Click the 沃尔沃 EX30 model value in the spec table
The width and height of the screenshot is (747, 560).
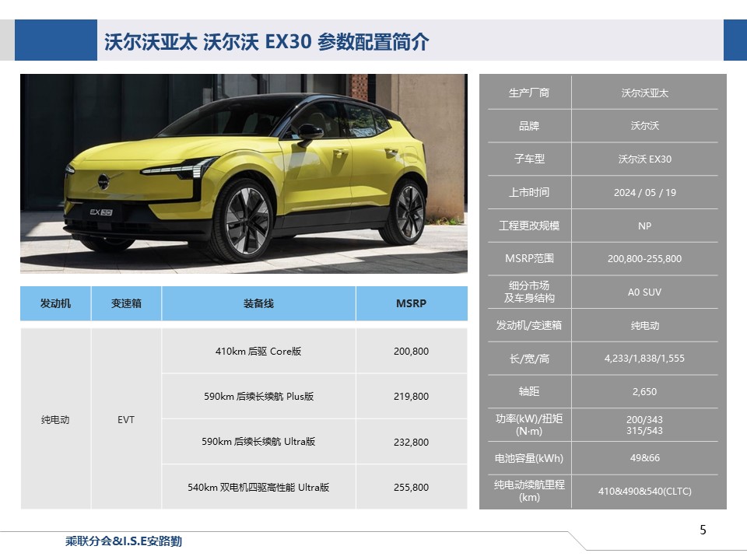pos(644,159)
